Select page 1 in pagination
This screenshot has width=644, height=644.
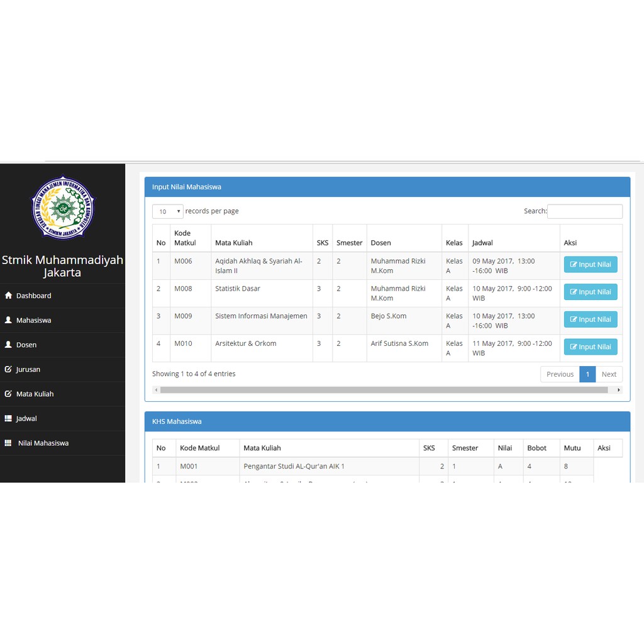click(x=587, y=374)
